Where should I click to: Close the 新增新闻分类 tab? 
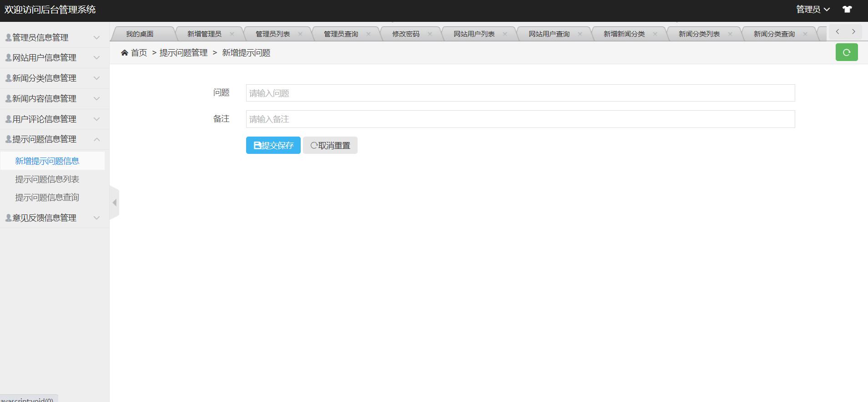655,34
